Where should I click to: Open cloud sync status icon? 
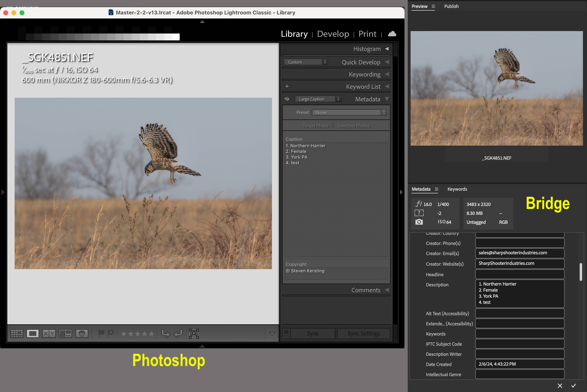pyautogui.click(x=392, y=34)
